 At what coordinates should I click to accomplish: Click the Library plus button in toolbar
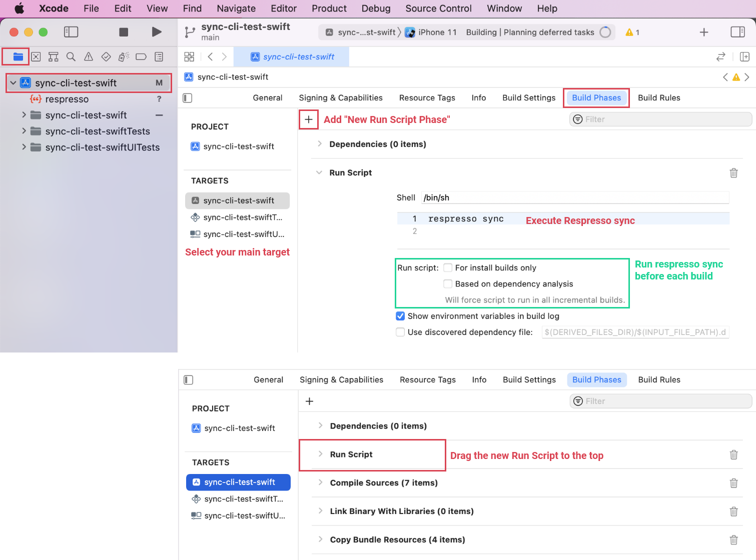(704, 32)
